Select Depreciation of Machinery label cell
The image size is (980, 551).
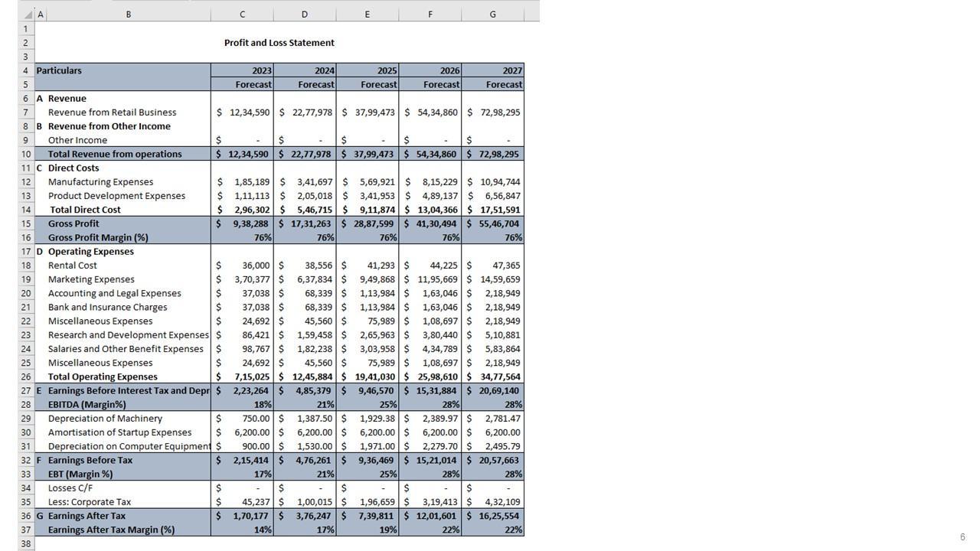pos(105,419)
